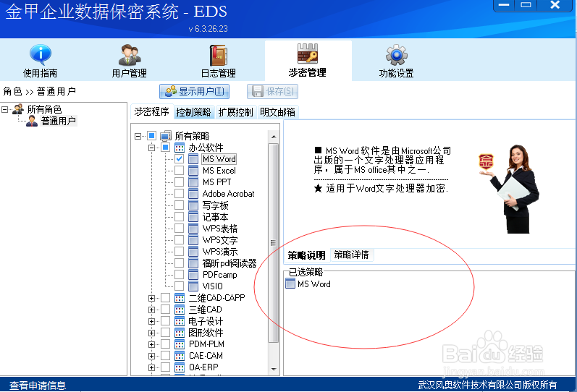Click the 查看申请信息 link
Viewport: 577px width, 392px height.
38,385
